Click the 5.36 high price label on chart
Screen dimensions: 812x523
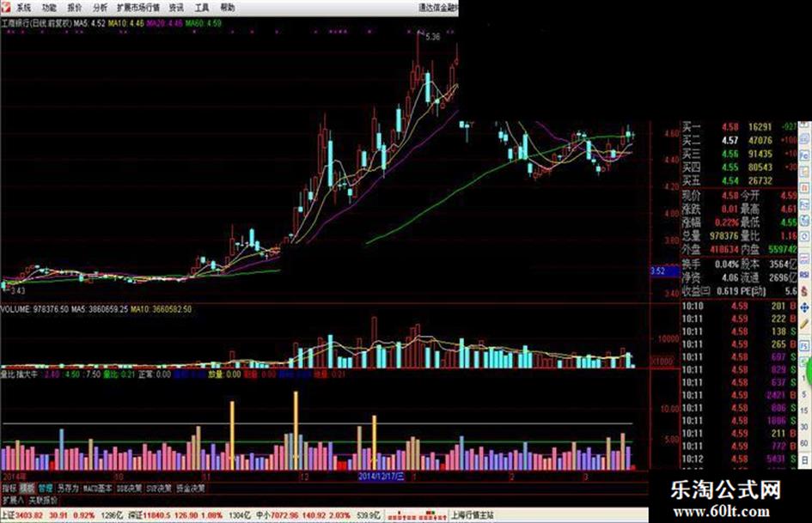point(432,37)
